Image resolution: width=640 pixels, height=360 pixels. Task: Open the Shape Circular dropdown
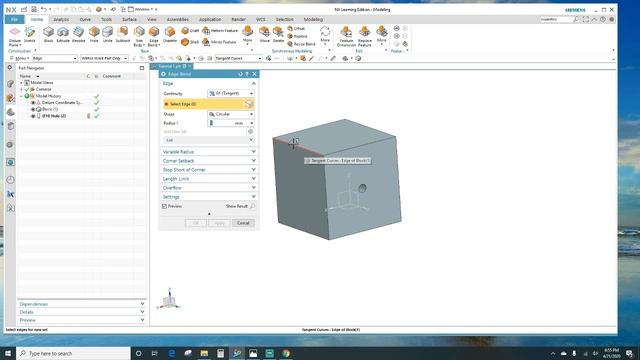coord(231,114)
